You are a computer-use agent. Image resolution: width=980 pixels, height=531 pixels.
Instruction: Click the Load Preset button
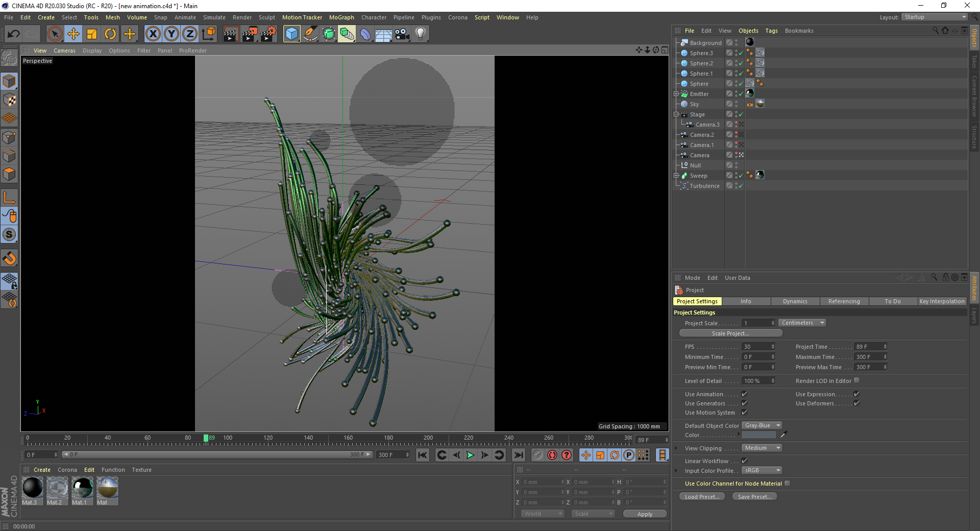702,497
